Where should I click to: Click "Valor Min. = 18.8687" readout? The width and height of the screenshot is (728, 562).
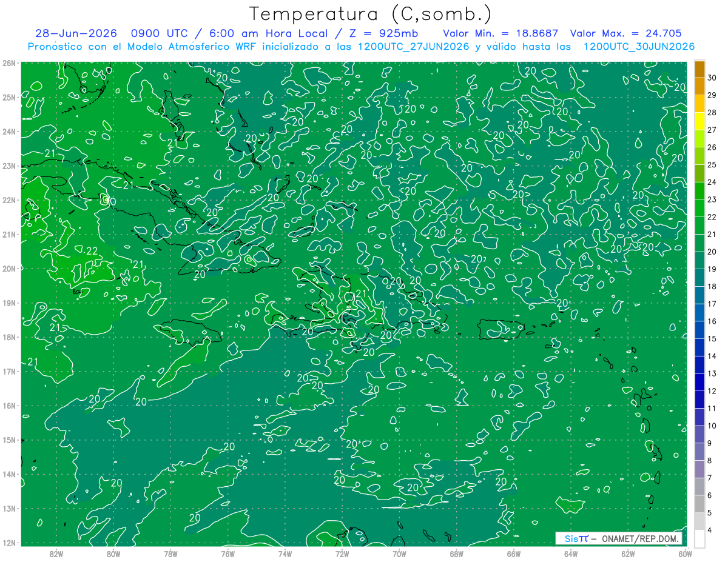tap(500, 33)
